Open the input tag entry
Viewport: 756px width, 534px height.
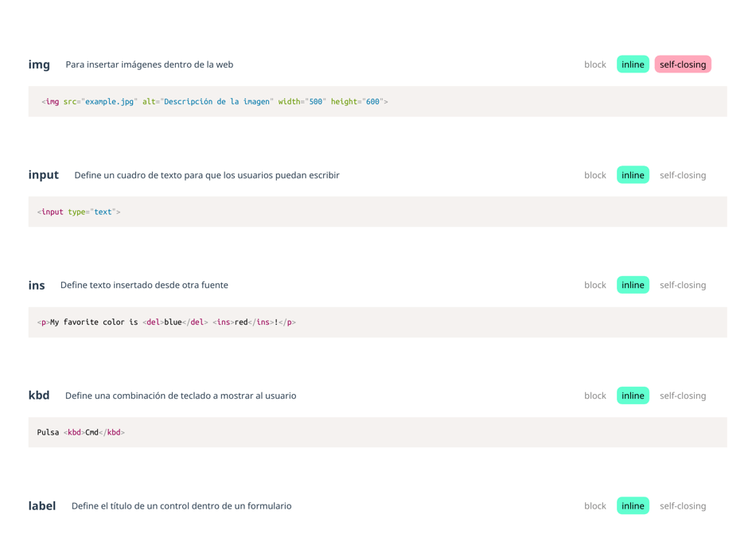[x=44, y=174]
